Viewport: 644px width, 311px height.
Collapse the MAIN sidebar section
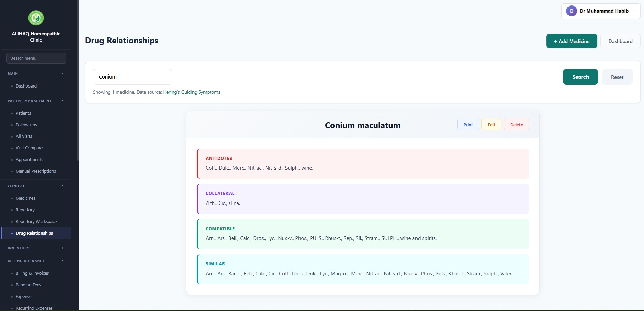[36, 73]
